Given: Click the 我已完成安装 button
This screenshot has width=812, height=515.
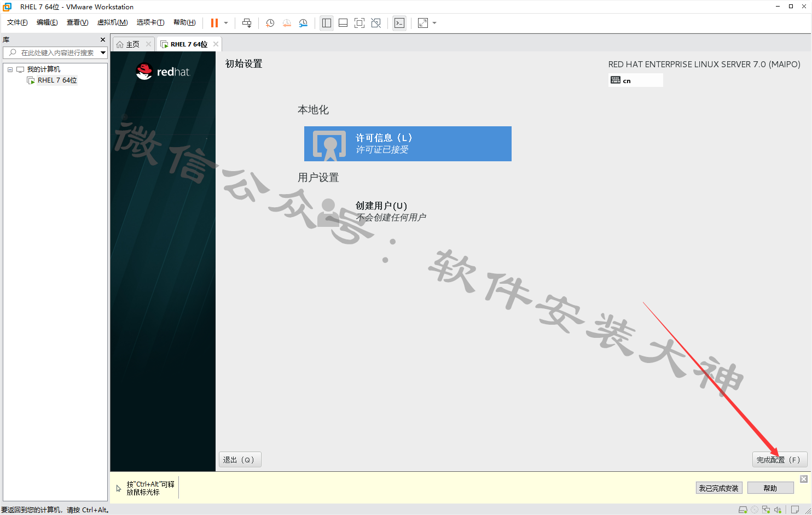Looking at the screenshot, I should click(718, 488).
